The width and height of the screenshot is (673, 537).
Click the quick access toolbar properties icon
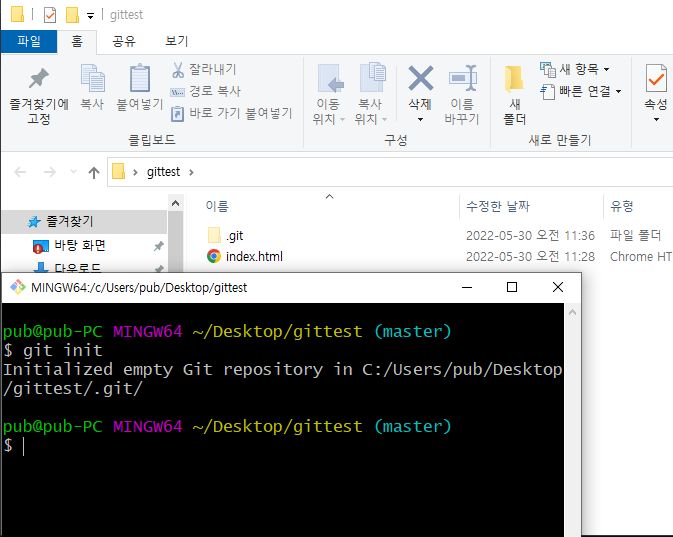50,15
